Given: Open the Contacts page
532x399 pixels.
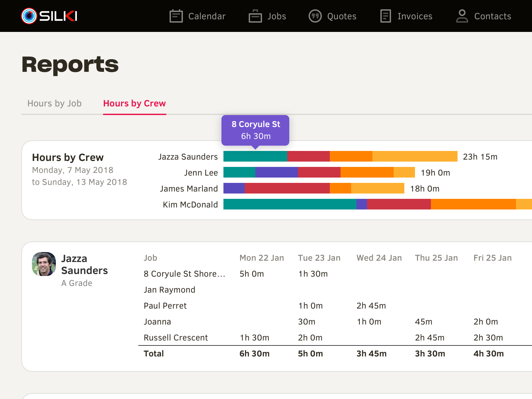Looking at the screenshot, I should (x=484, y=16).
